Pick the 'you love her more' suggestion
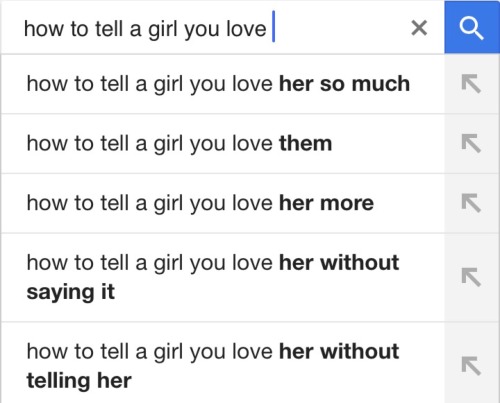 click(223, 203)
